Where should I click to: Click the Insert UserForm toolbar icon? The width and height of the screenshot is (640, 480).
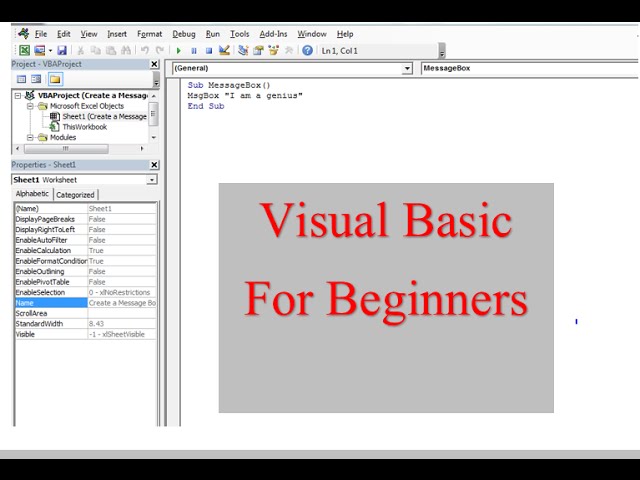click(40, 50)
